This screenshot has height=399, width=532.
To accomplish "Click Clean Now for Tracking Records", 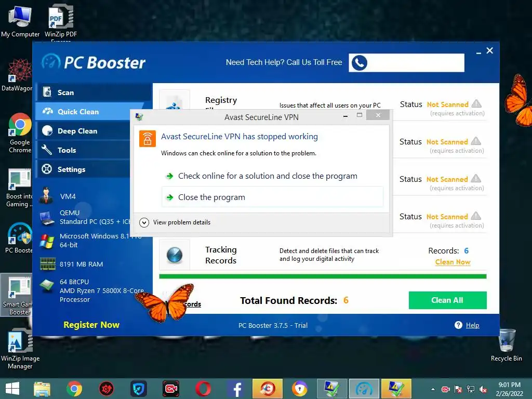I will pyautogui.click(x=453, y=262).
